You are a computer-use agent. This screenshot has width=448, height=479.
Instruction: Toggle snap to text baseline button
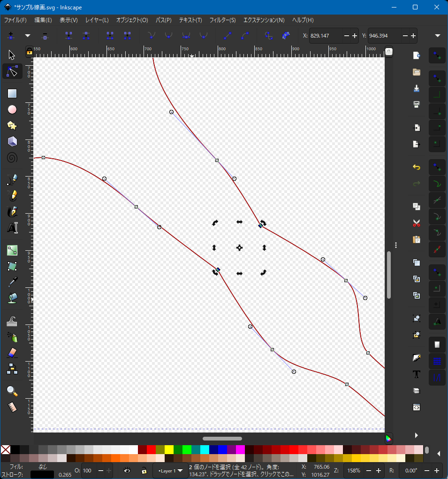[437, 321]
